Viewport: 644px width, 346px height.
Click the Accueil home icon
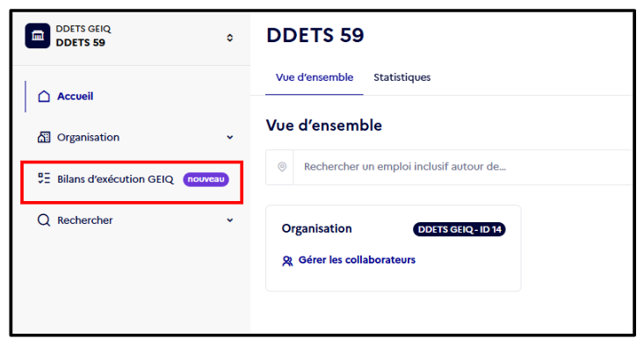click(44, 96)
